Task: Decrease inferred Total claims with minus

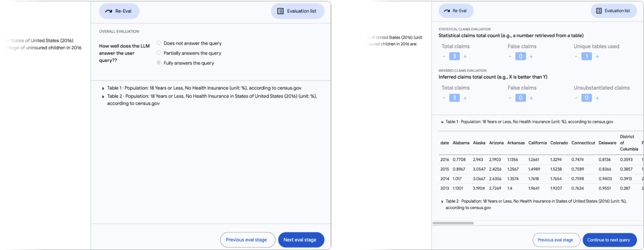Action: coord(444,98)
